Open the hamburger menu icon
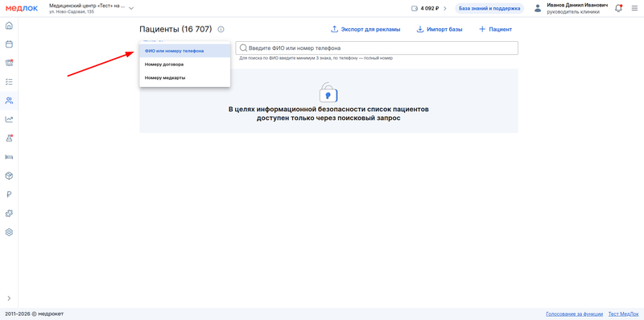Viewport: 644px width, 320px height. [634, 8]
